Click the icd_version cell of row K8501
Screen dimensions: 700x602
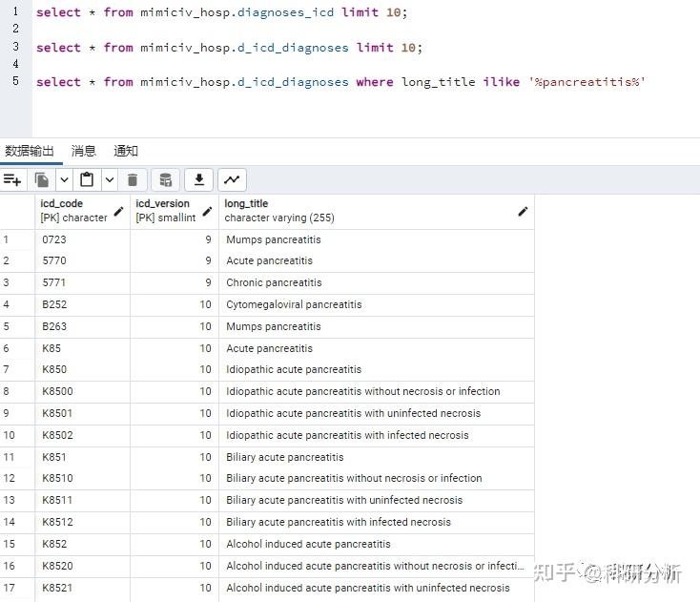[x=175, y=414]
